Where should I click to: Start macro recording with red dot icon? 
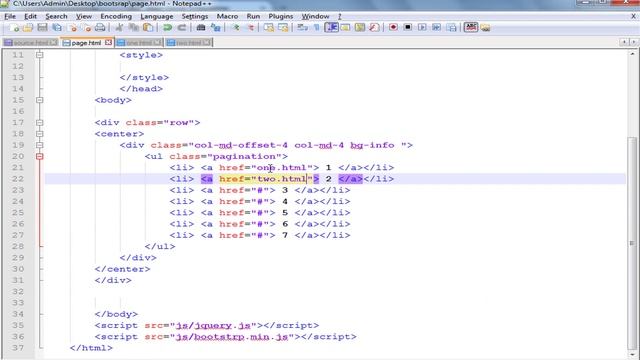click(x=393, y=27)
